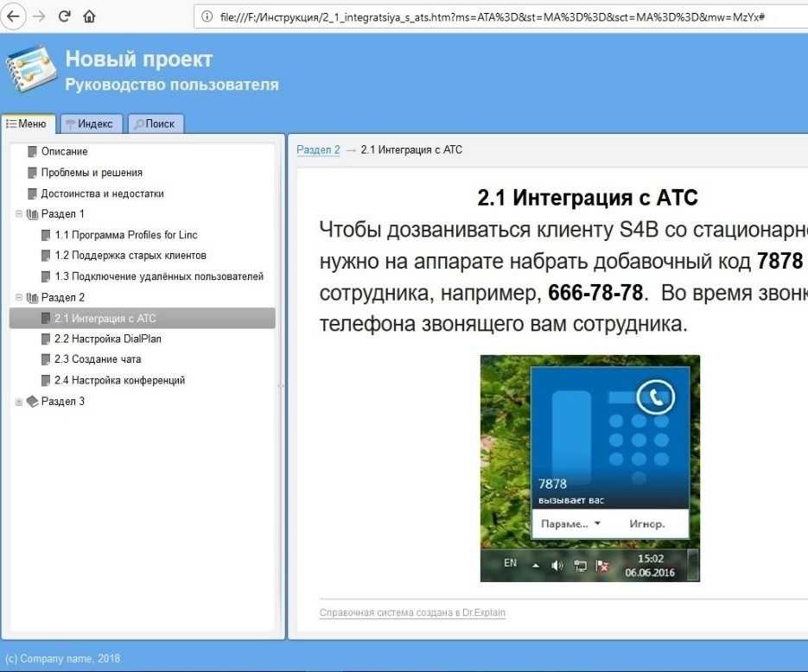Image resolution: width=808 pixels, height=672 pixels.
Task: Select the Меню tab
Action: [28, 124]
